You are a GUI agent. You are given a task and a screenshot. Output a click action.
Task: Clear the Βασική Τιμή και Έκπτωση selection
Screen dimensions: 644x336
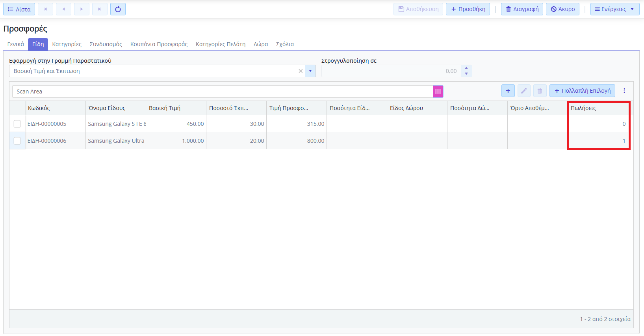(x=301, y=71)
